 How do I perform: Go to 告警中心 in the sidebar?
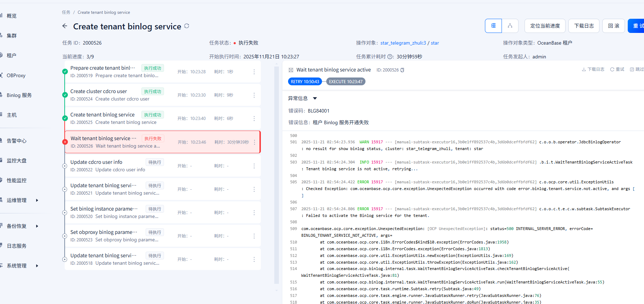(x=17, y=141)
